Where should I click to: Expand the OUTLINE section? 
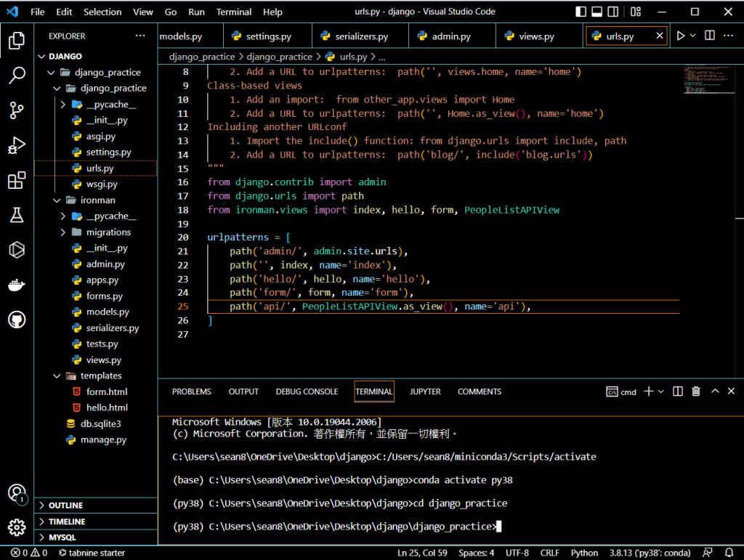click(65, 506)
